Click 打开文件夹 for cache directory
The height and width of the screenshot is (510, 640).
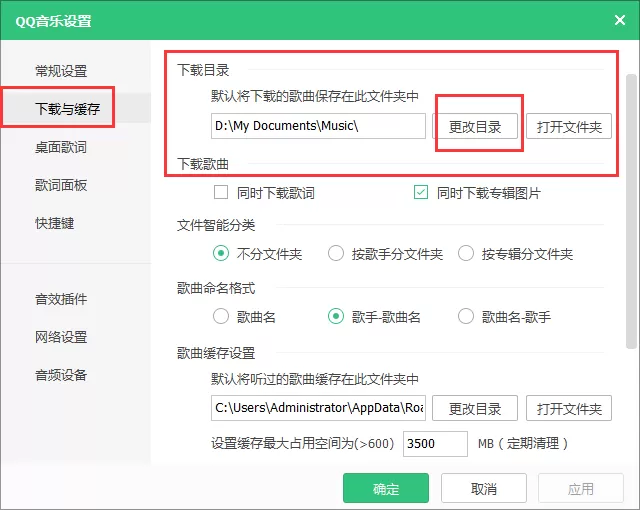[x=569, y=408]
